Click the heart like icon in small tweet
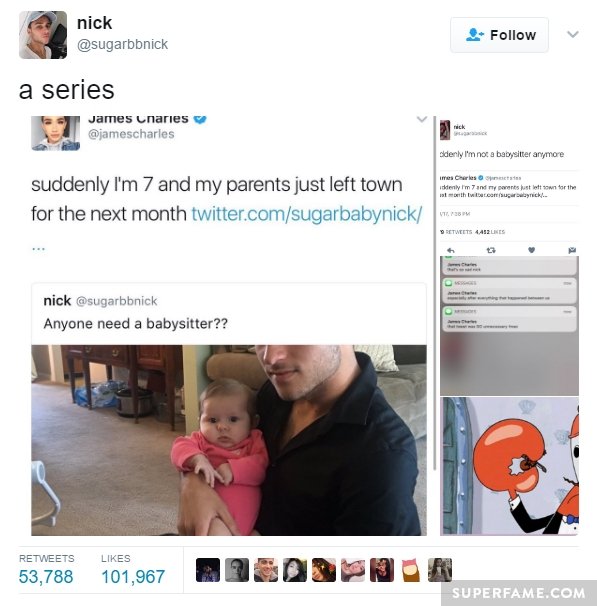This screenshot has width=597, height=606. click(x=532, y=250)
